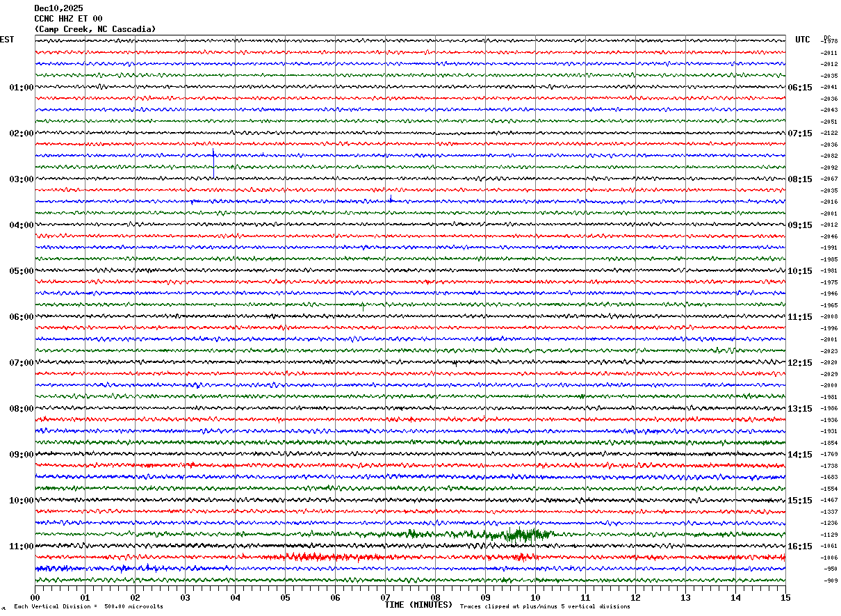Click minute tick label '14' on time axis

coord(735,597)
